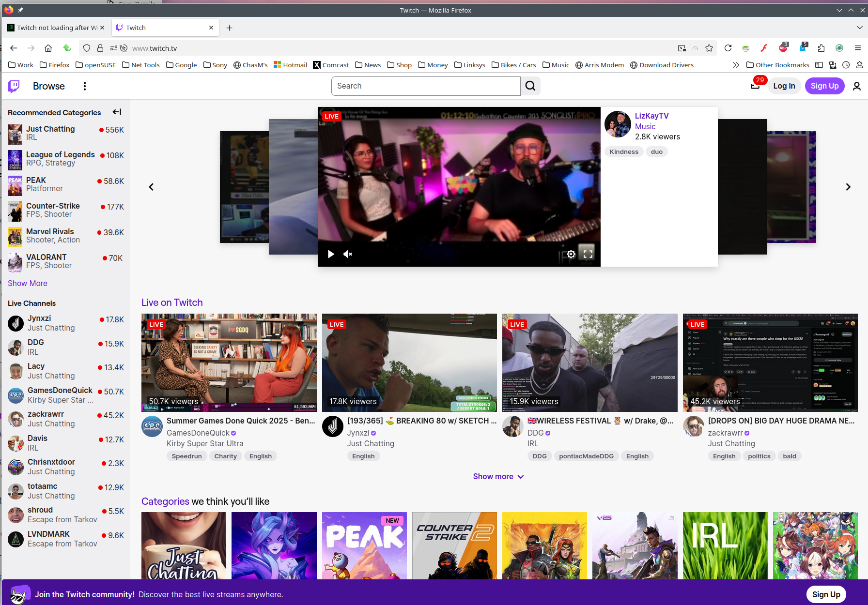The height and width of the screenshot is (605, 868).
Task: Open the notifications inbox with 29 badge
Action: point(755,86)
